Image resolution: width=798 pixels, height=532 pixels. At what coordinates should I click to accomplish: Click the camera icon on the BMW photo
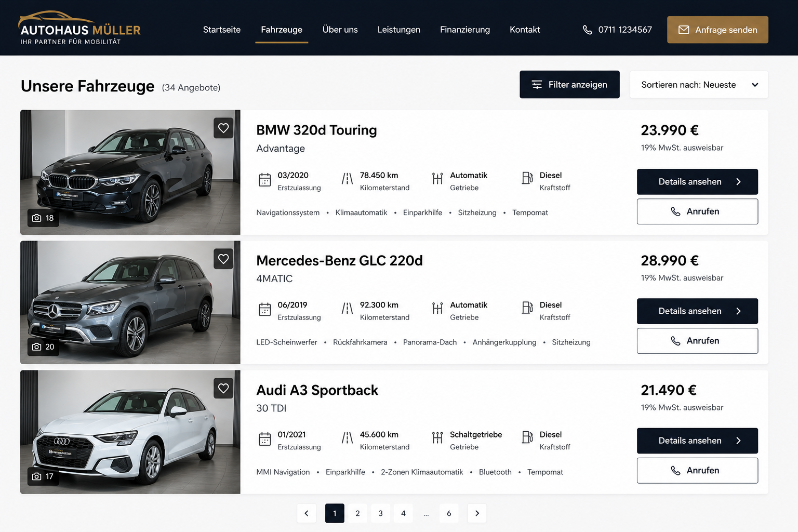[x=37, y=218]
